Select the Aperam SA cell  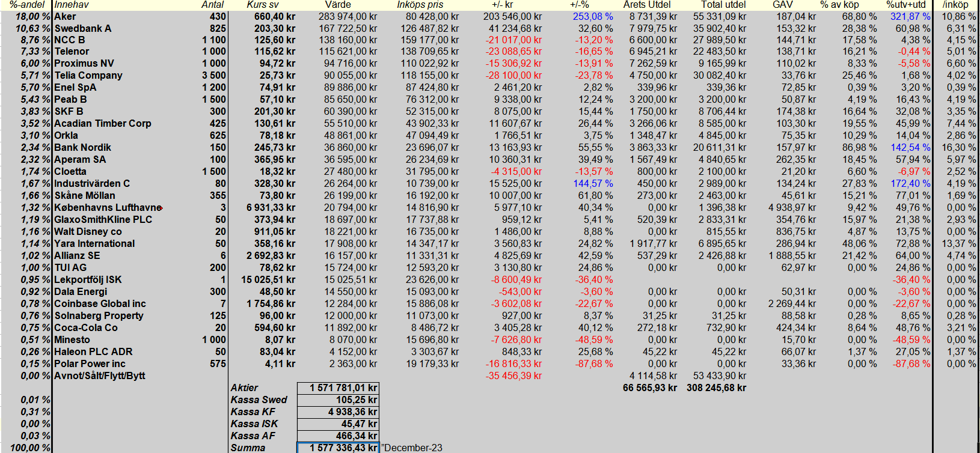pyautogui.click(x=80, y=160)
